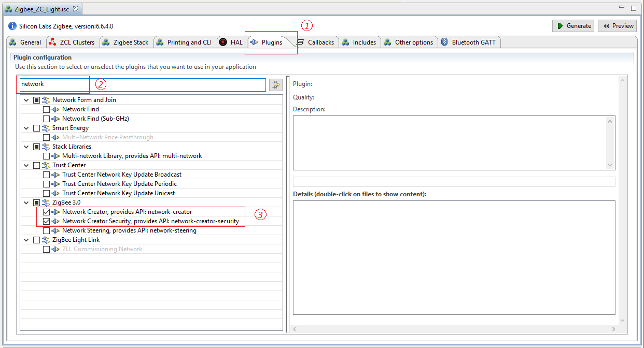Click the Smart Energy group icon
644x348 pixels.
pyautogui.click(x=46, y=128)
